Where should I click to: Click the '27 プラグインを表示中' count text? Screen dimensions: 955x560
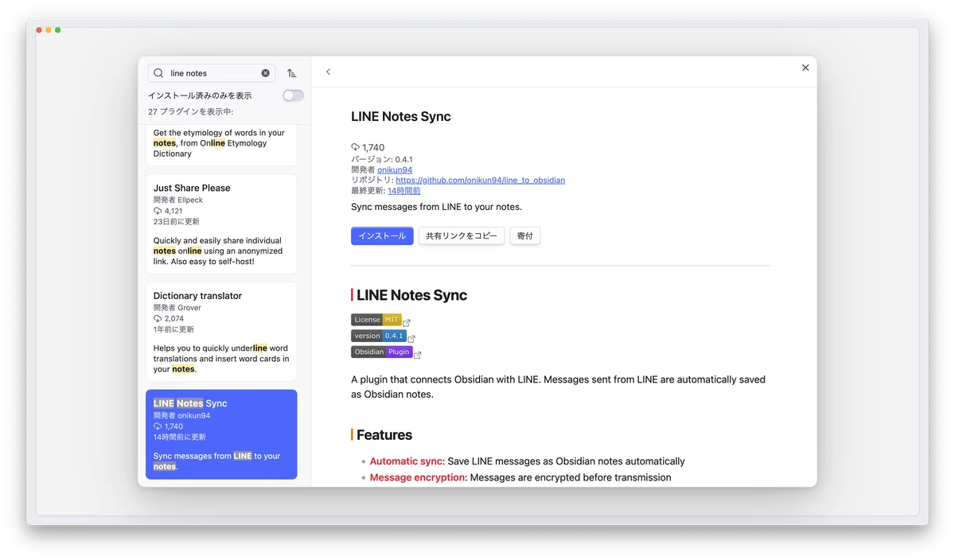point(191,111)
